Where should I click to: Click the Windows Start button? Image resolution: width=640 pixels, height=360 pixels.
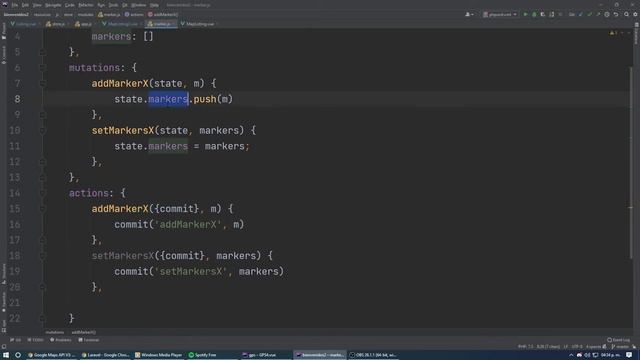pyautogui.click(x=6, y=355)
